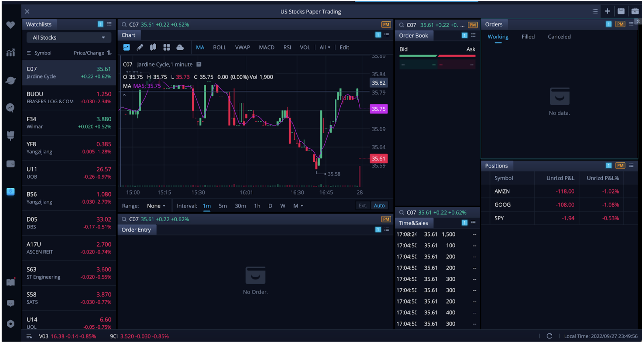
Task: Search symbol in Order Book header magnifier
Action: pyautogui.click(x=401, y=25)
